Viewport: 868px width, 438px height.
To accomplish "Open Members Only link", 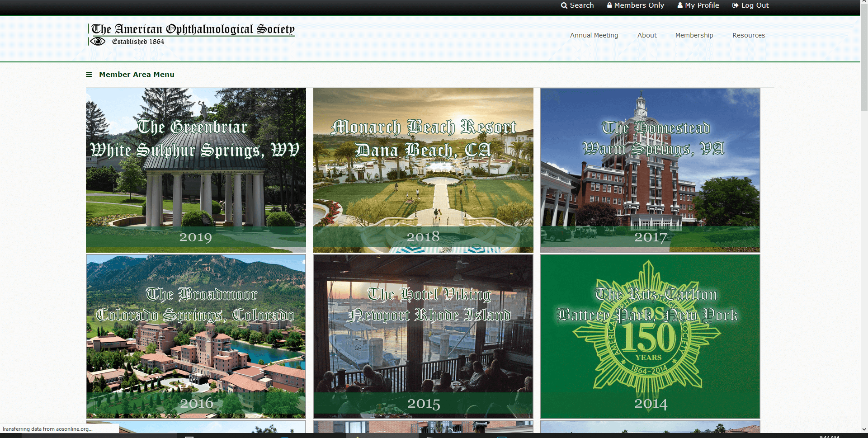I will click(636, 5).
